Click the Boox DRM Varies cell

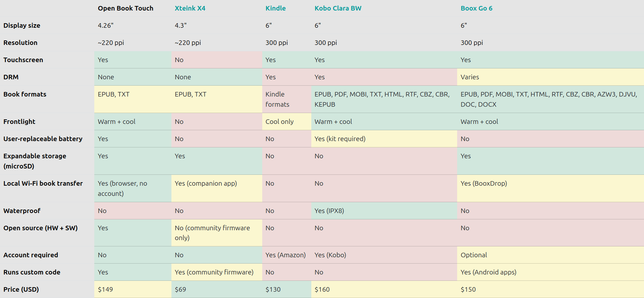tap(550, 77)
